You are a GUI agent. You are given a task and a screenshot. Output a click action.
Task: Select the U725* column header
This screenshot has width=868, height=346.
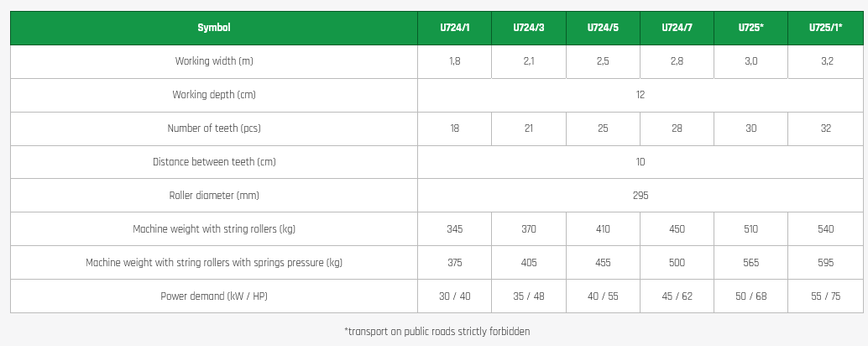coord(750,28)
